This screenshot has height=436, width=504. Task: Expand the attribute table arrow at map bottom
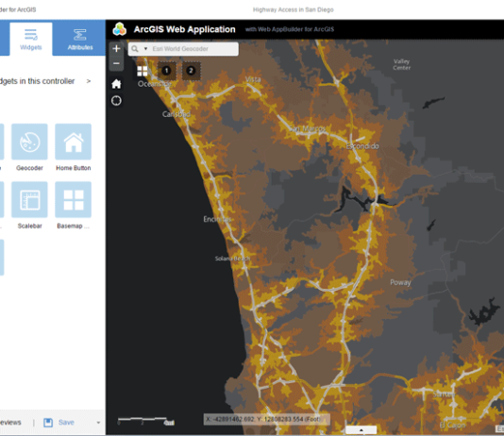coord(361,430)
